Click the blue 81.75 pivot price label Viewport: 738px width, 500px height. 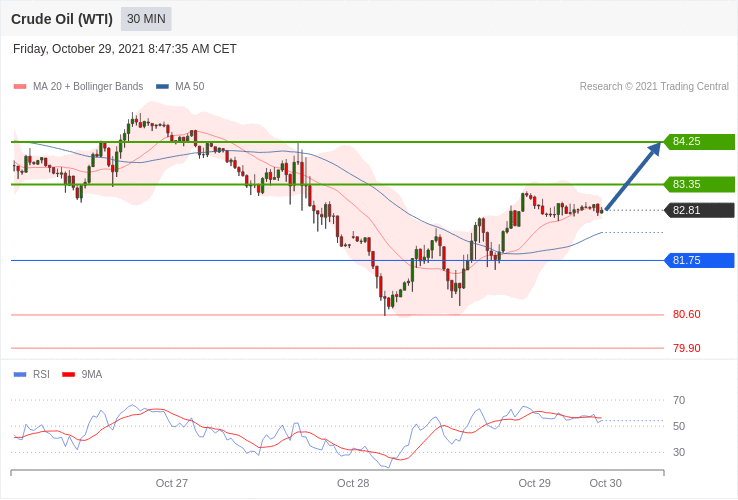coord(699,260)
